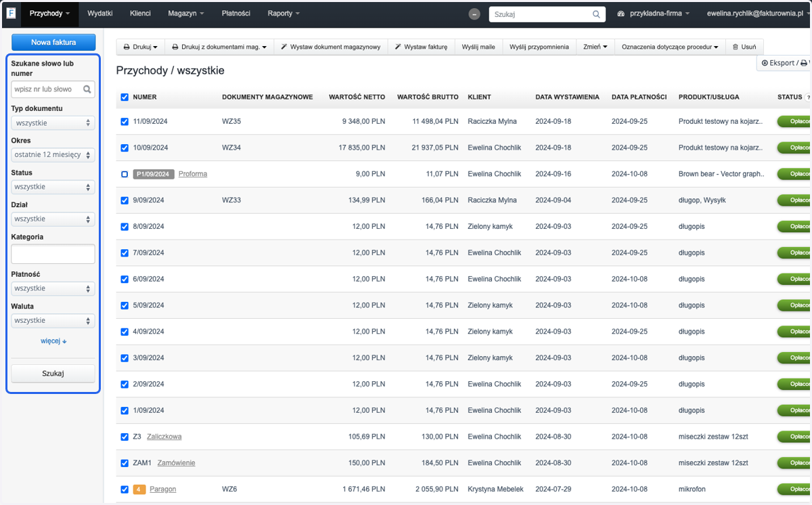Open the Typ dokumentu select
Image resolution: width=812 pixels, height=505 pixels.
53,123
